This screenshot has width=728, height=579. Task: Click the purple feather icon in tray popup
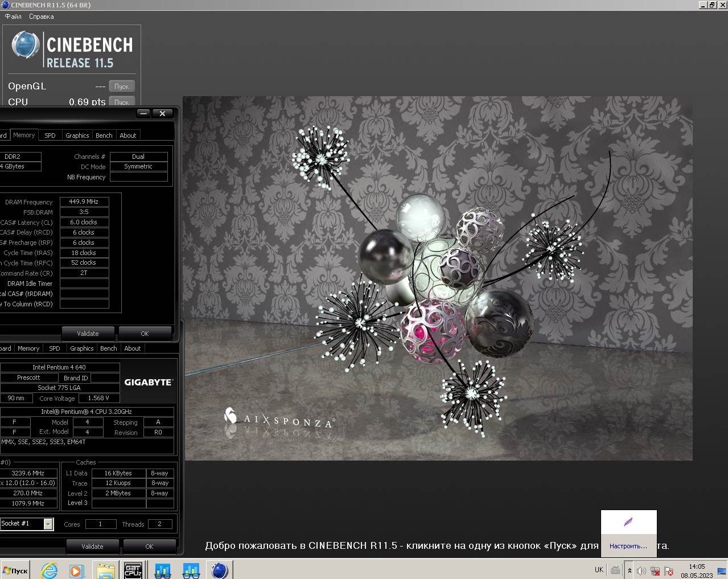point(628,522)
